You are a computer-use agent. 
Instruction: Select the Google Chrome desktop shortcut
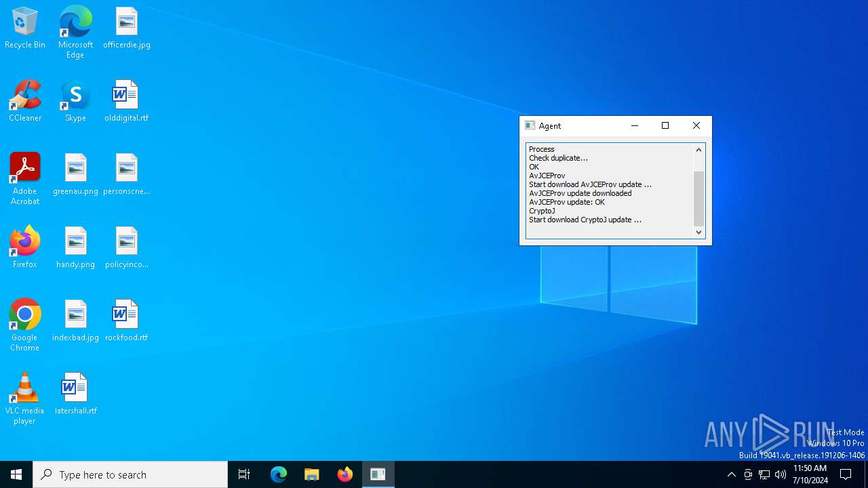pyautogui.click(x=25, y=325)
